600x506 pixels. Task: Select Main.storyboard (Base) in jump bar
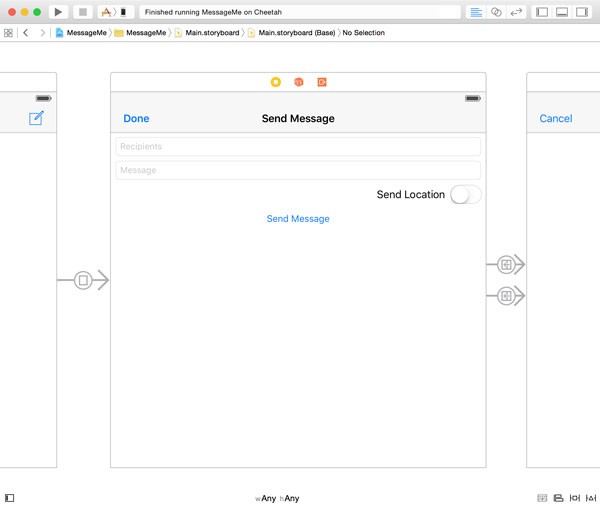[292, 33]
